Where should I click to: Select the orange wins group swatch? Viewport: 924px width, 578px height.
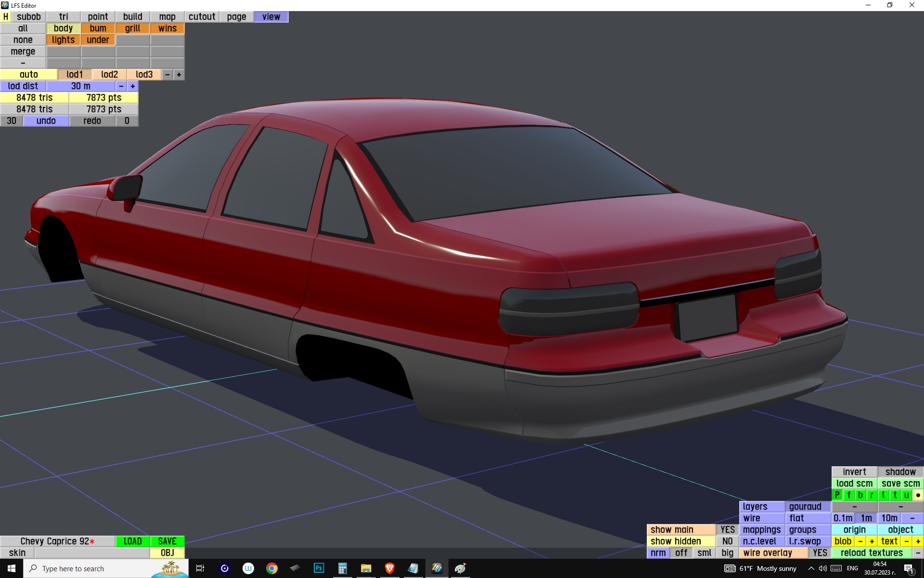[167, 28]
